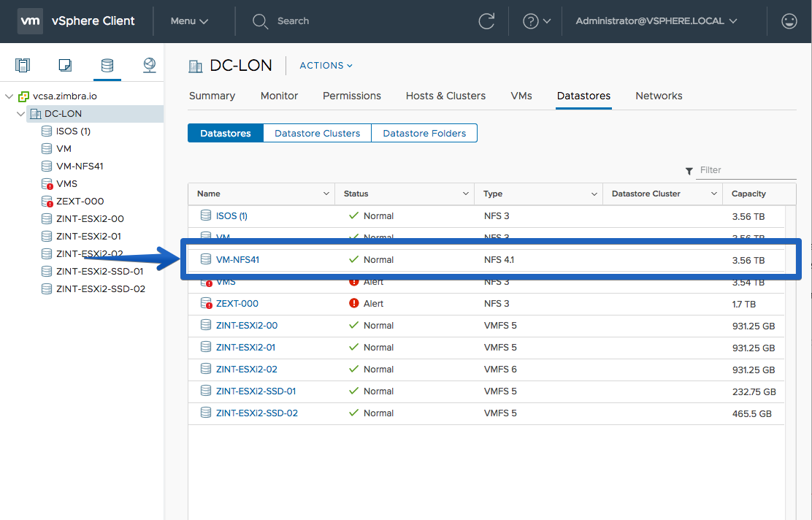Click datastore icon of VM-NFS41 table row
Image resolution: width=812 pixels, height=520 pixels.
pyautogui.click(x=206, y=259)
